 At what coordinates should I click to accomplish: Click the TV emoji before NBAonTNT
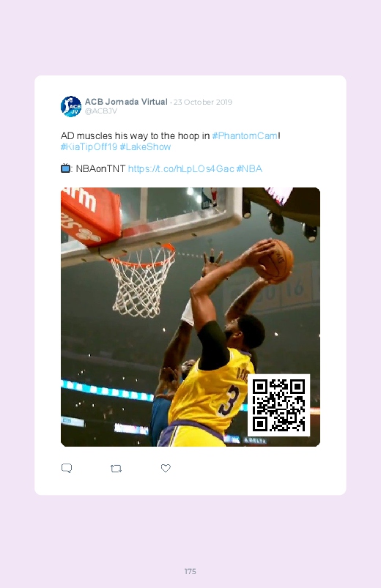pyautogui.click(x=65, y=168)
